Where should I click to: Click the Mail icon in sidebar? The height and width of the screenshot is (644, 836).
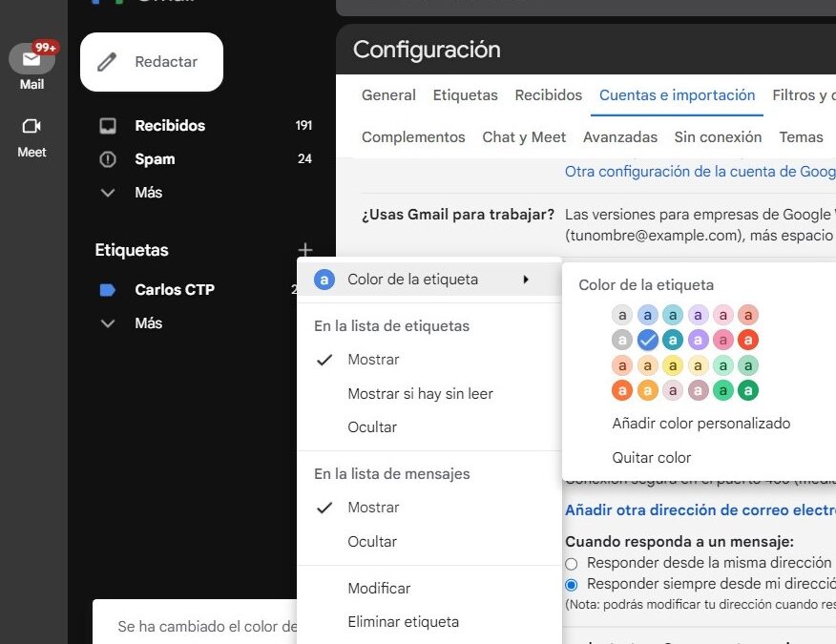point(31,59)
